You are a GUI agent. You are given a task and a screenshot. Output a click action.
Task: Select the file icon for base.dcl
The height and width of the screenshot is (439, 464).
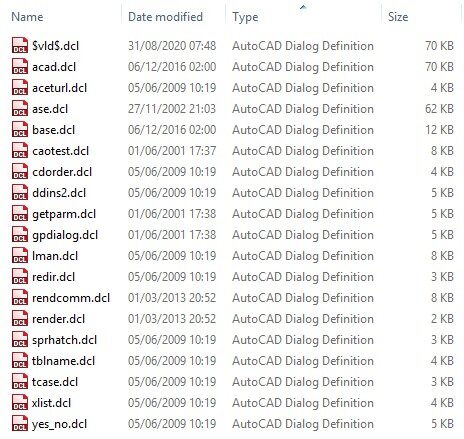tap(20, 129)
